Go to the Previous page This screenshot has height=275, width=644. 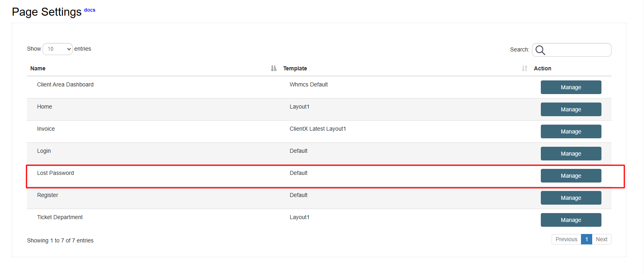coord(566,239)
